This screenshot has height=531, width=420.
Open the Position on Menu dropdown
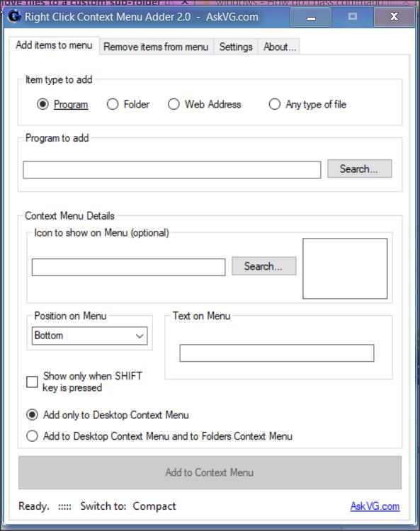pyautogui.click(x=90, y=336)
